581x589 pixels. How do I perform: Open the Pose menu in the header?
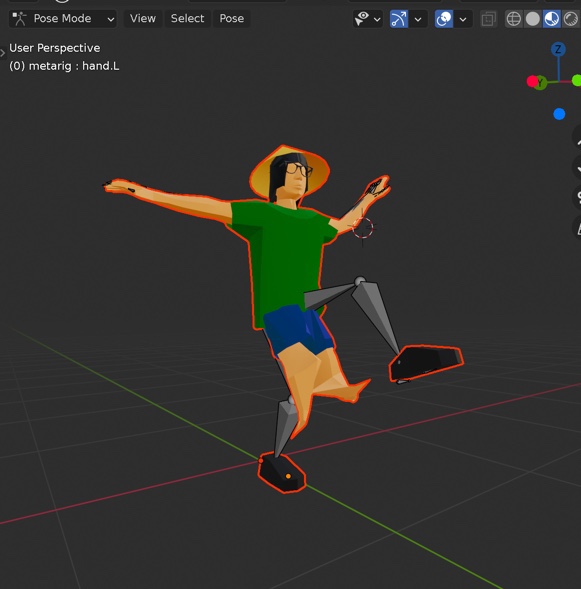point(232,18)
